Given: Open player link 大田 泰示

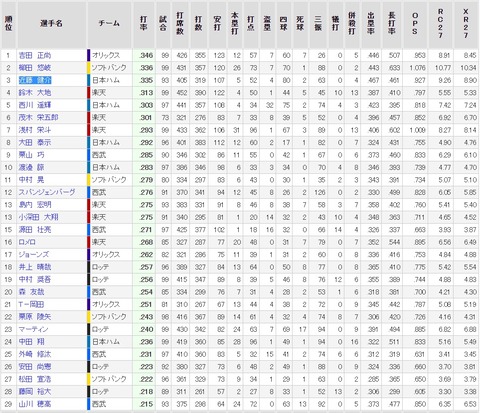Looking at the screenshot, I should [35, 143].
